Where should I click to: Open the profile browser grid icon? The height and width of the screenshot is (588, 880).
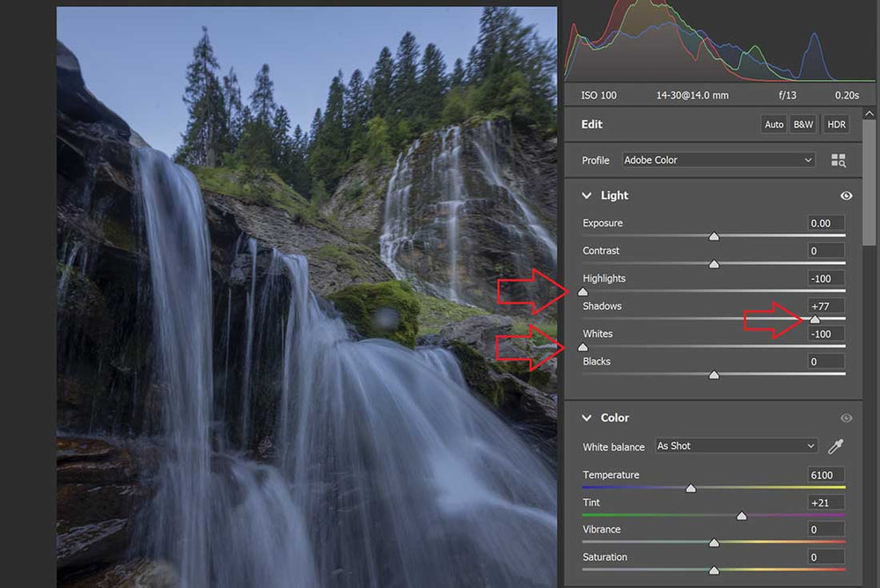tap(838, 160)
